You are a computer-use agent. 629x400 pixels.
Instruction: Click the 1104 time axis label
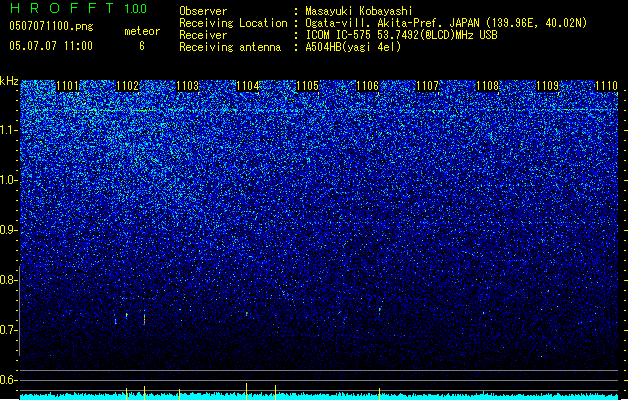[248, 86]
